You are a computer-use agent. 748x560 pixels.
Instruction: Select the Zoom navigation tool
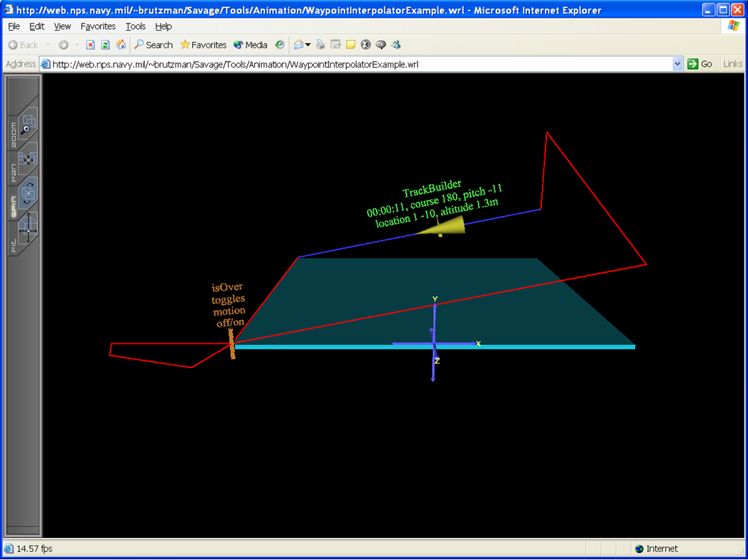[25, 126]
